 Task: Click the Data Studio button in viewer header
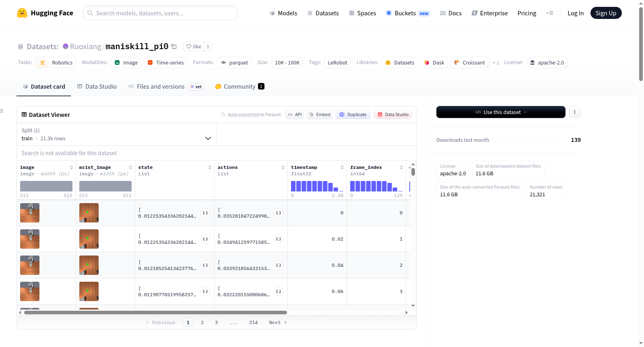point(393,114)
